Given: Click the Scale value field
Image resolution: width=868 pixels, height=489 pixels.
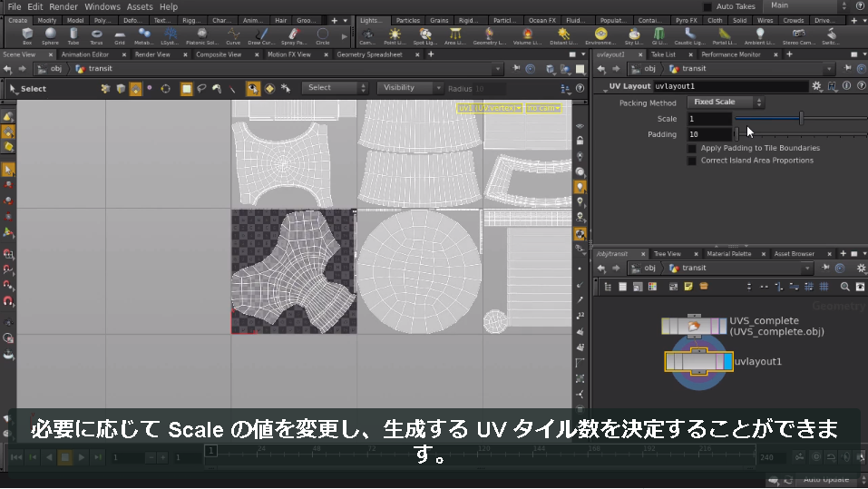Looking at the screenshot, I should (x=709, y=119).
